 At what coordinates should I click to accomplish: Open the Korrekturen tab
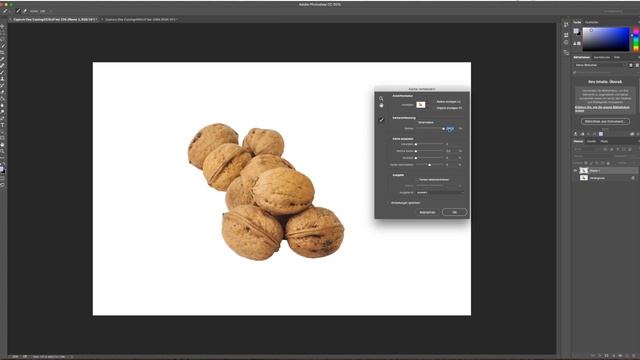pyautogui.click(x=602, y=57)
